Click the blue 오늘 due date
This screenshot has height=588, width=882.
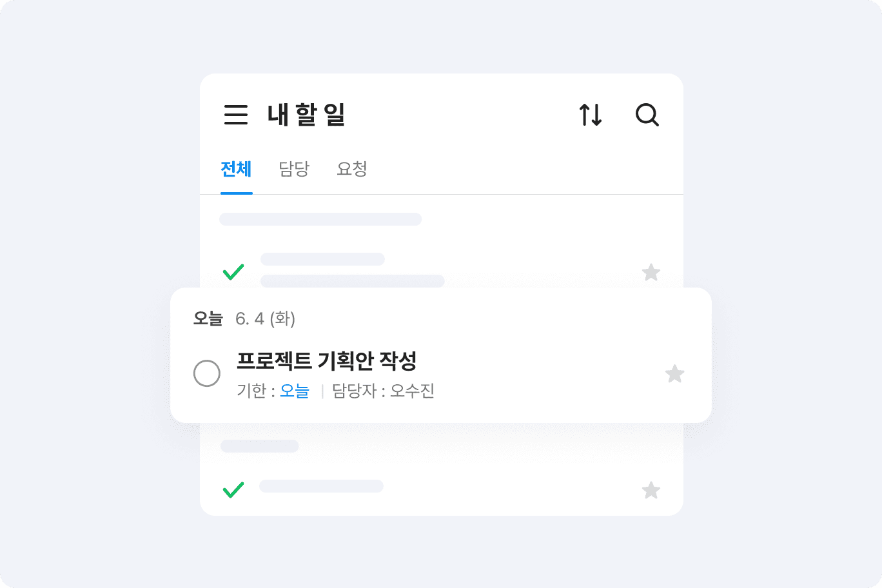(x=295, y=391)
